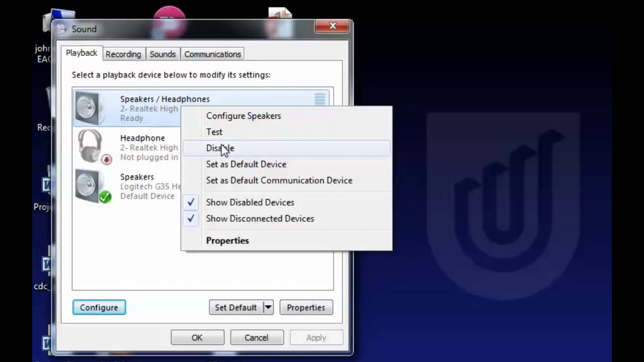The width and height of the screenshot is (644, 362).
Task: Select Test from the context menu
Action: point(214,132)
